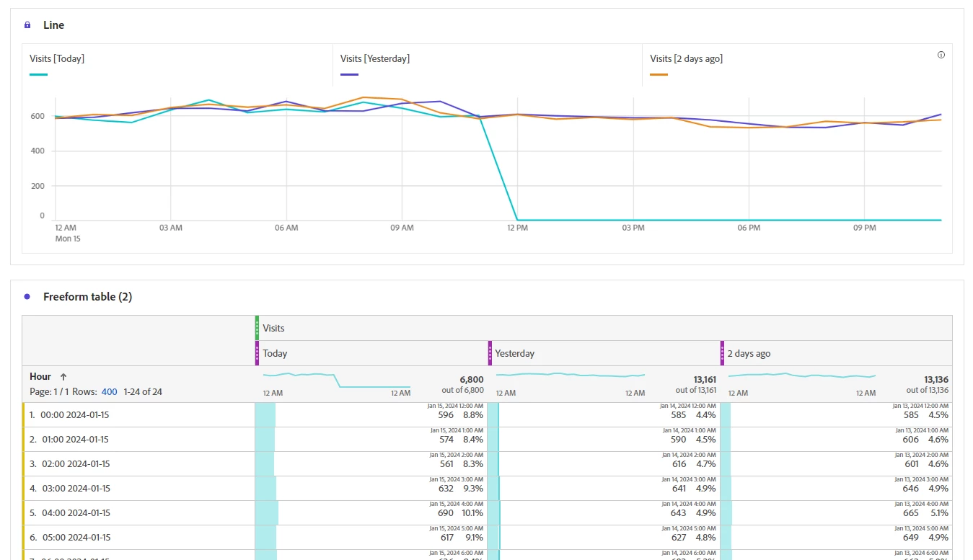This screenshot has width=973, height=560.
Task: Click the Freeform table (2) title
Action: coord(87,296)
